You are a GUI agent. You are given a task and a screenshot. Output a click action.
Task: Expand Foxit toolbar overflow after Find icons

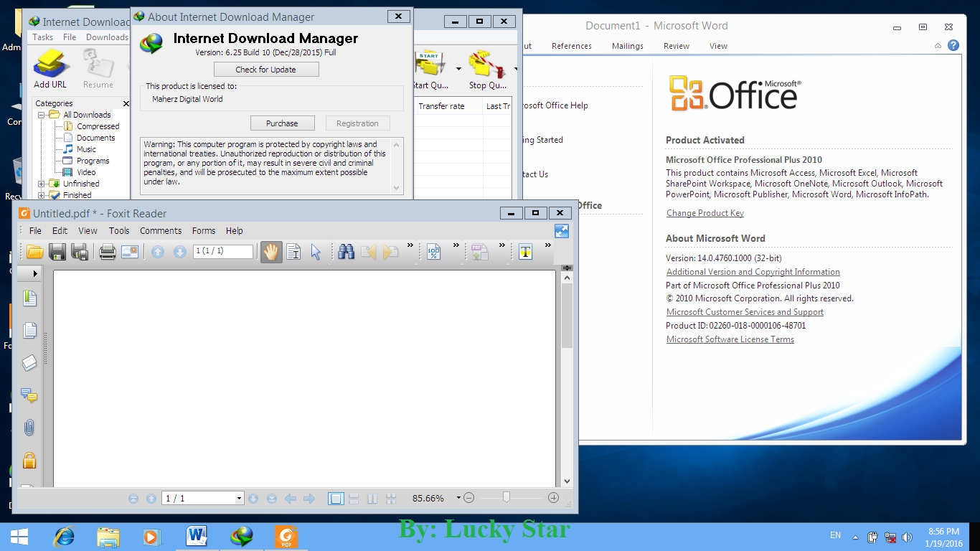[x=411, y=245]
